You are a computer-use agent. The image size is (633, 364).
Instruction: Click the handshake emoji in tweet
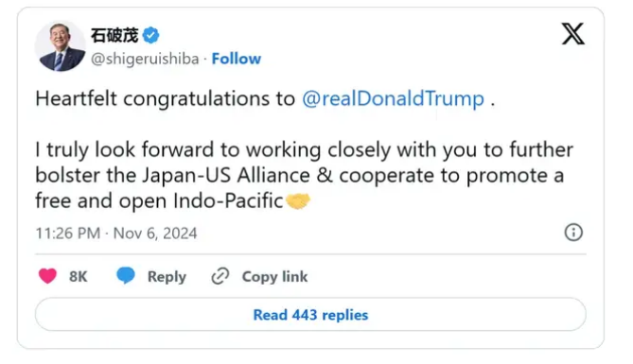tap(298, 200)
